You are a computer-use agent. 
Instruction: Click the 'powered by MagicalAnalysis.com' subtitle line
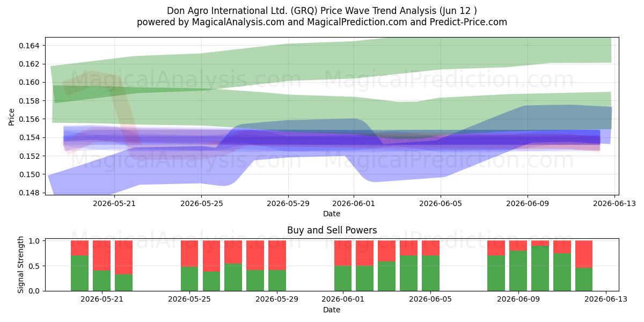click(322, 22)
